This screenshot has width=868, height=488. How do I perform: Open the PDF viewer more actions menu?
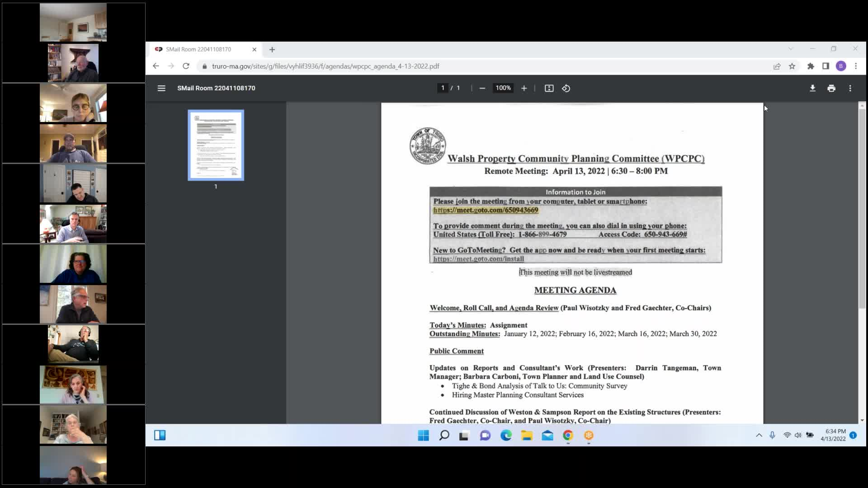click(x=850, y=88)
